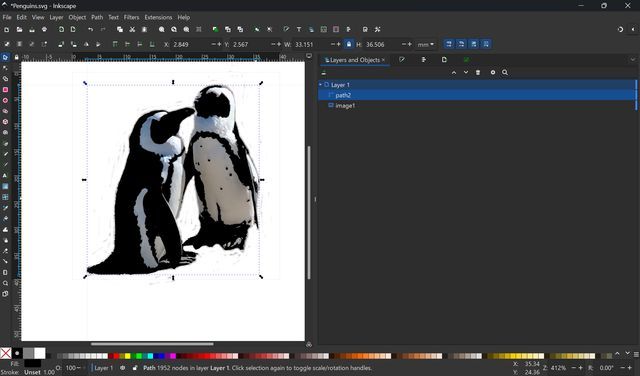Toggle current layer visibility in status bar
This screenshot has height=376, width=640.
[122, 368]
